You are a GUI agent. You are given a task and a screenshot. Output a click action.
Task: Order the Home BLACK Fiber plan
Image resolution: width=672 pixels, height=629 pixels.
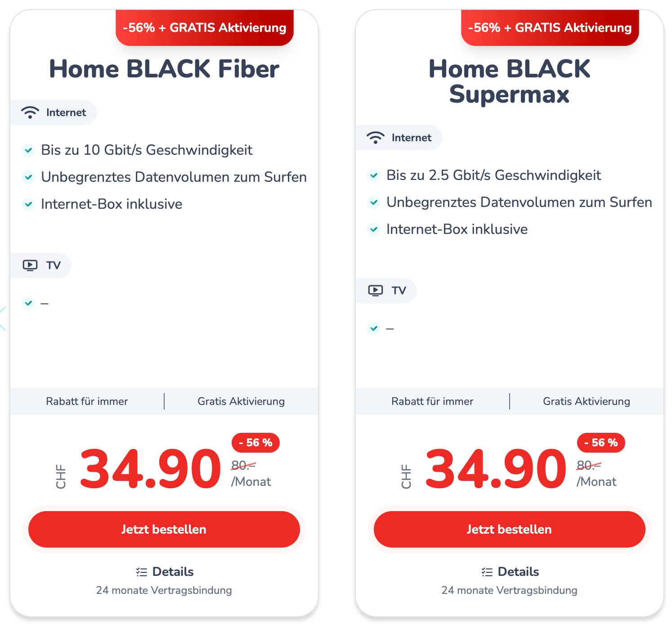click(164, 529)
